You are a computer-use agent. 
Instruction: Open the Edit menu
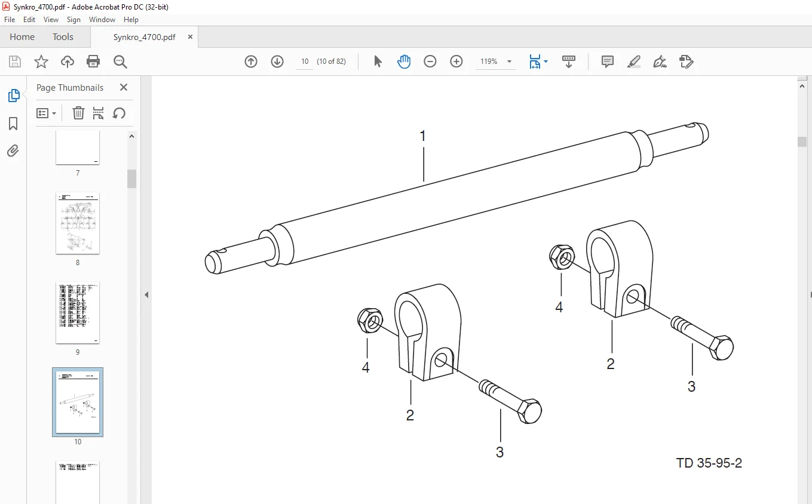click(29, 20)
